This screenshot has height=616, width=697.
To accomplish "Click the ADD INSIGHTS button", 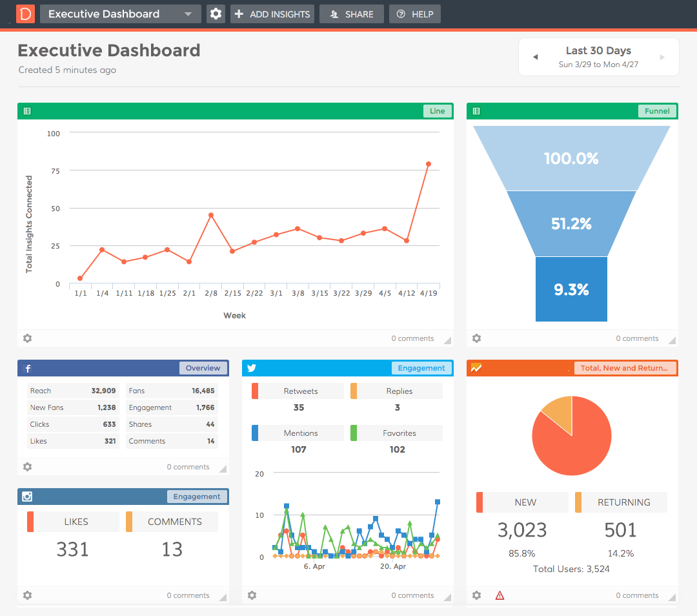I will click(272, 13).
